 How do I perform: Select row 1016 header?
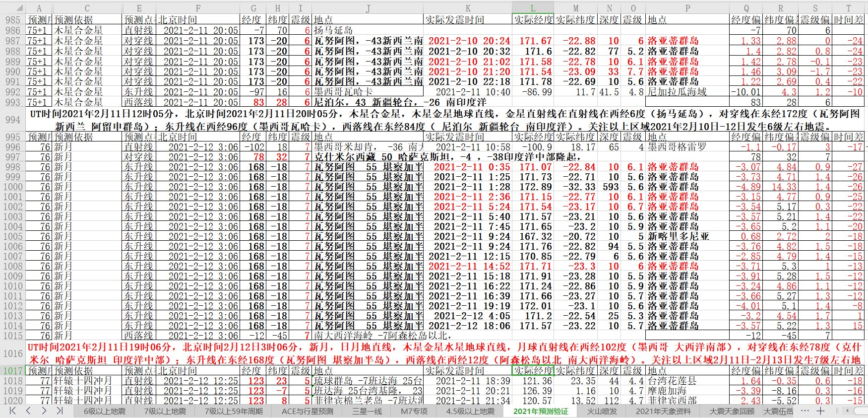[x=12, y=353]
